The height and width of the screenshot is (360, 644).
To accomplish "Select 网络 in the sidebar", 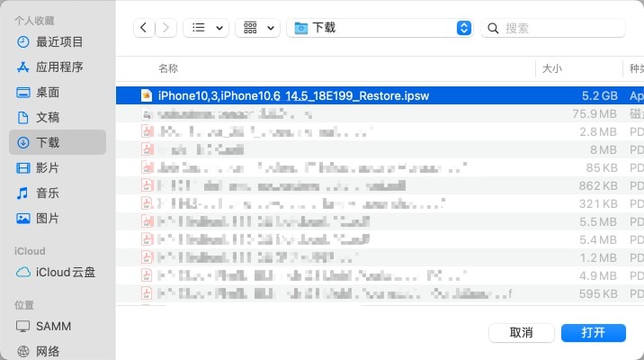I will (x=58, y=351).
